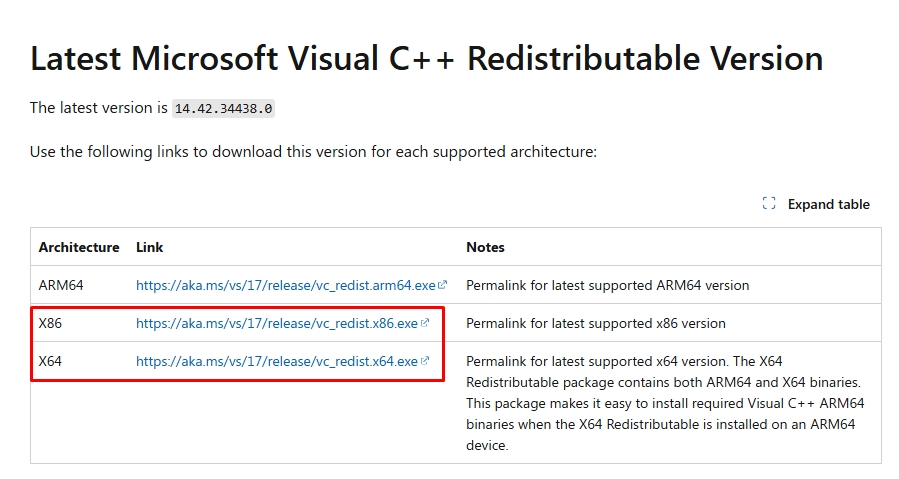Click the 'Use the following links' paragraph
This screenshot has width=899, height=479.
[x=314, y=152]
